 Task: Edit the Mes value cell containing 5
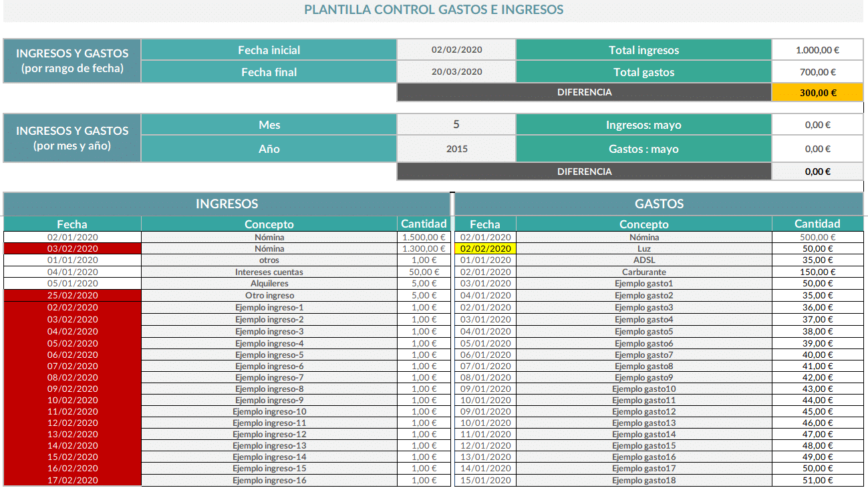(x=456, y=124)
